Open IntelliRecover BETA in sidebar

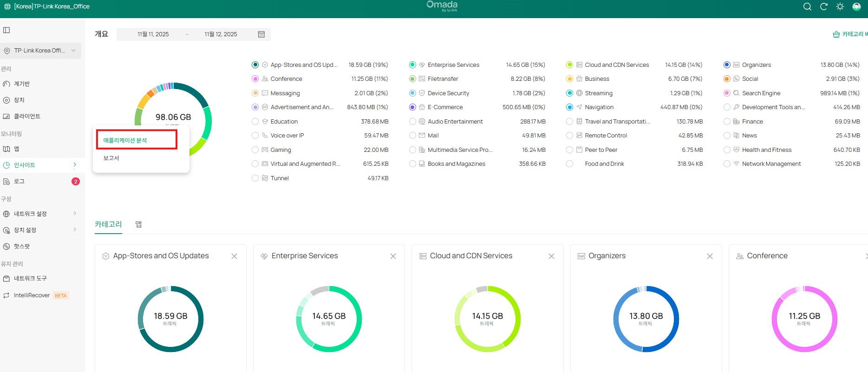pos(32,295)
